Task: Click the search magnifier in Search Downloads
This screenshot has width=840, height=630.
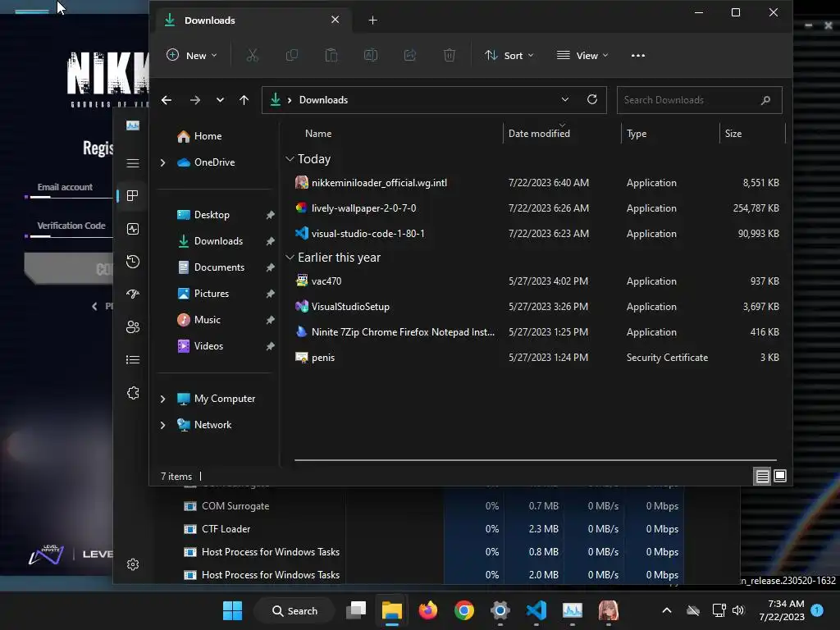Action: point(765,100)
